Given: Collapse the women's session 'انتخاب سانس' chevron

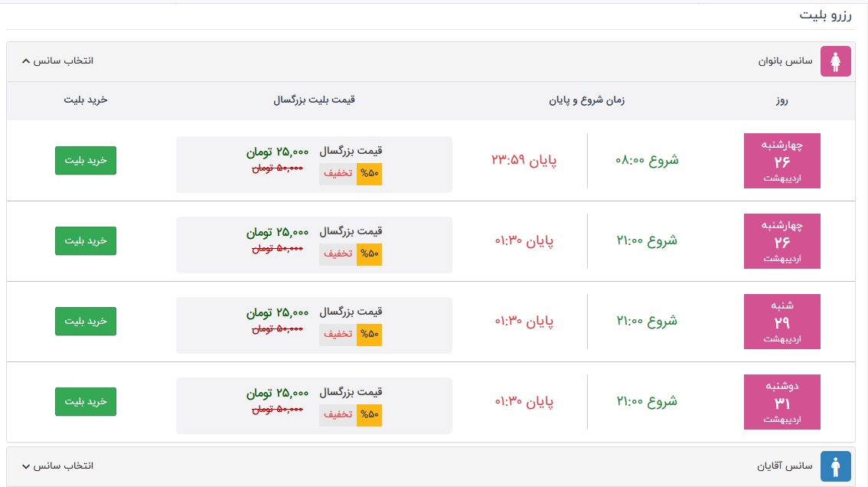Looking at the screenshot, I should point(26,60).
